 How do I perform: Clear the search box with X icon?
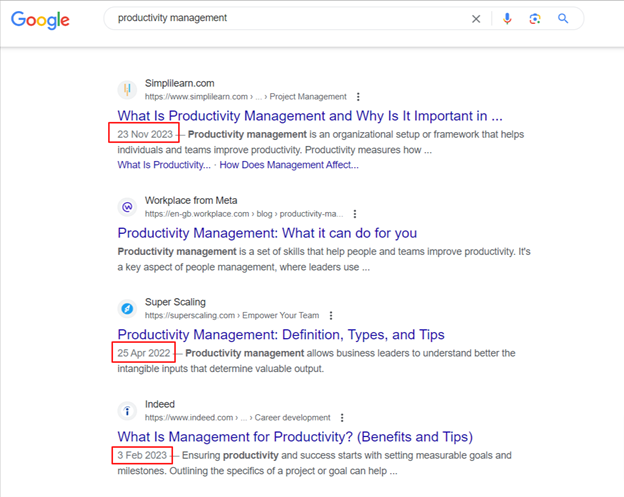point(476,19)
